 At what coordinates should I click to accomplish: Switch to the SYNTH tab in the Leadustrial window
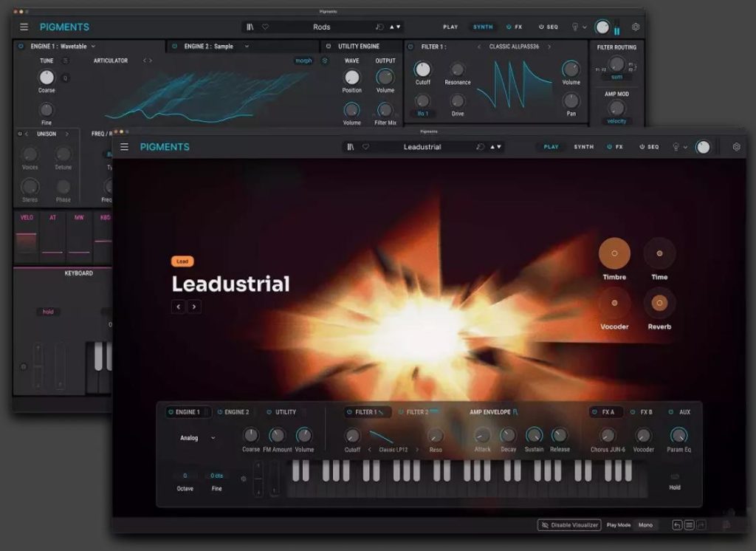(x=583, y=147)
